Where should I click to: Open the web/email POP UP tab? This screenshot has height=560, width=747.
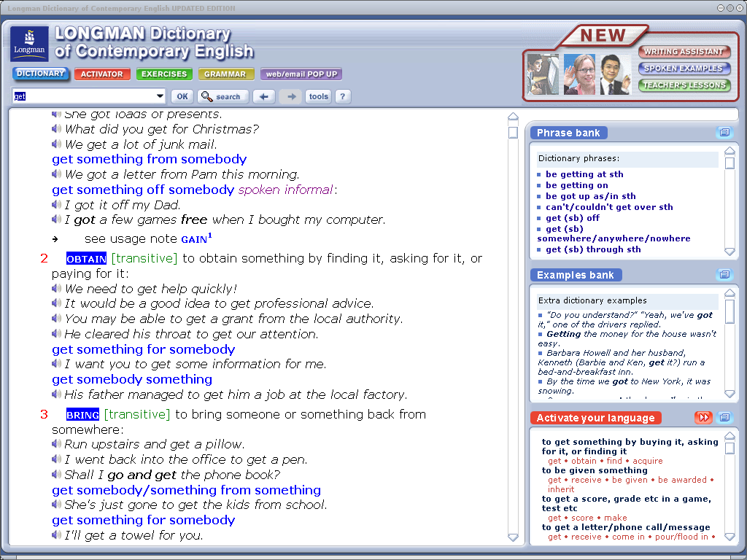[301, 74]
